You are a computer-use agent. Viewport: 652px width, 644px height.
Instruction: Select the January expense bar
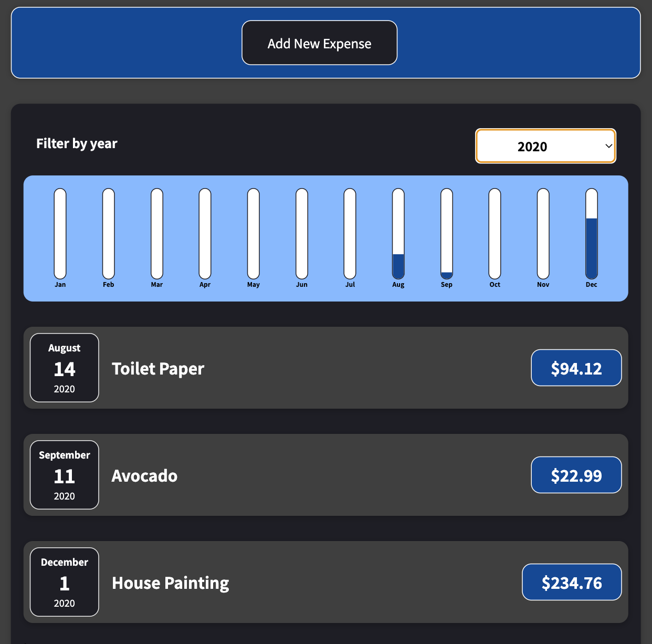point(60,234)
